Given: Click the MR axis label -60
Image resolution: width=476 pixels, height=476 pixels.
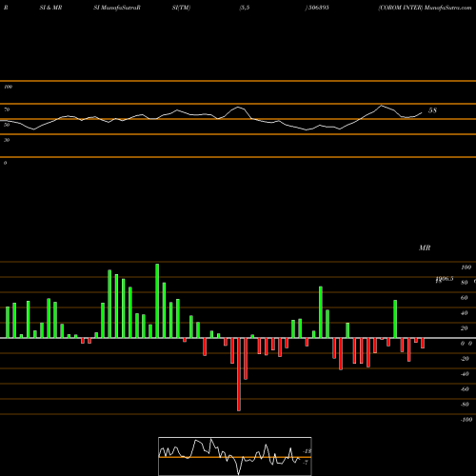Looking at the screenshot, I should point(465,389).
